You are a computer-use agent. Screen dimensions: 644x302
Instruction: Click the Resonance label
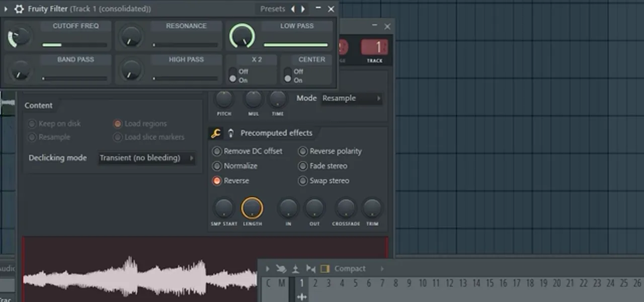click(186, 26)
